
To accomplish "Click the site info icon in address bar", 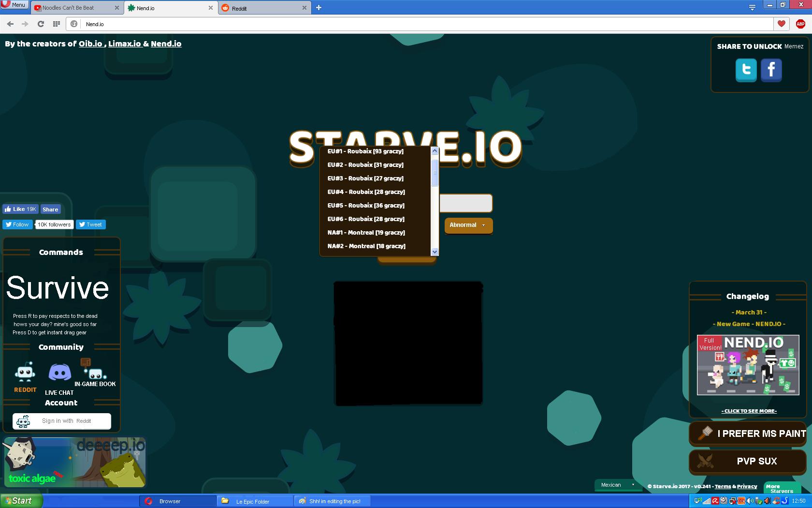I will [x=74, y=24].
